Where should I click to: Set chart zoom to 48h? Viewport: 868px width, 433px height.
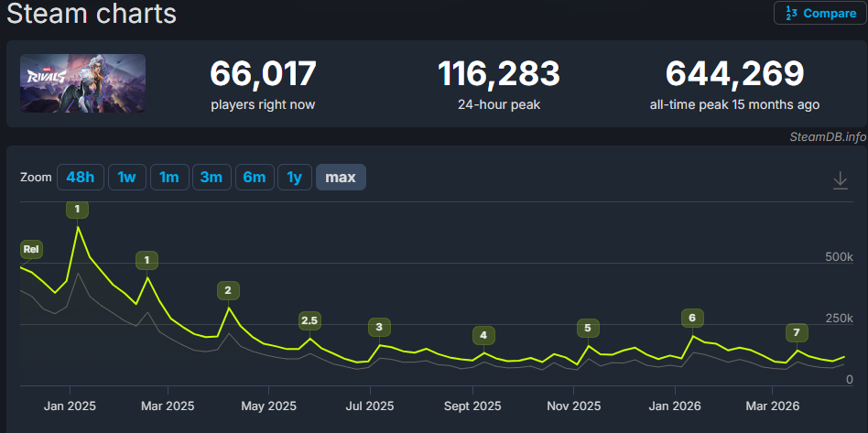[81, 178]
